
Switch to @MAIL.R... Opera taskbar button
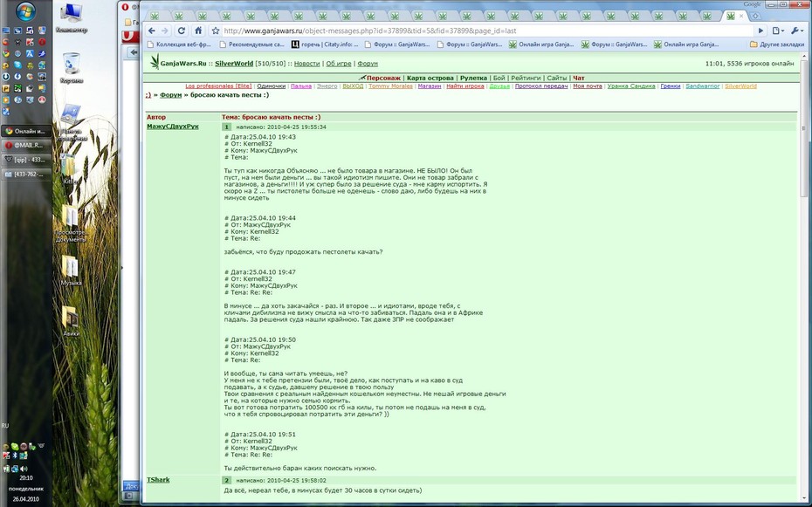click(x=26, y=146)
